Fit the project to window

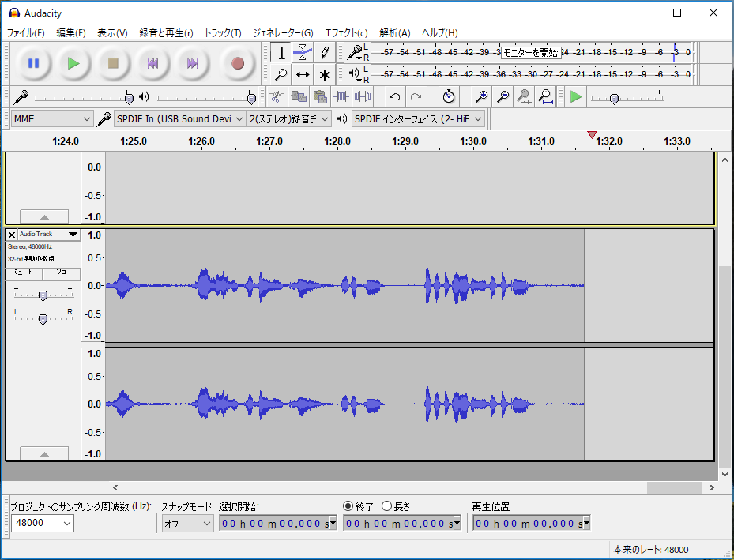coord(545,97)
